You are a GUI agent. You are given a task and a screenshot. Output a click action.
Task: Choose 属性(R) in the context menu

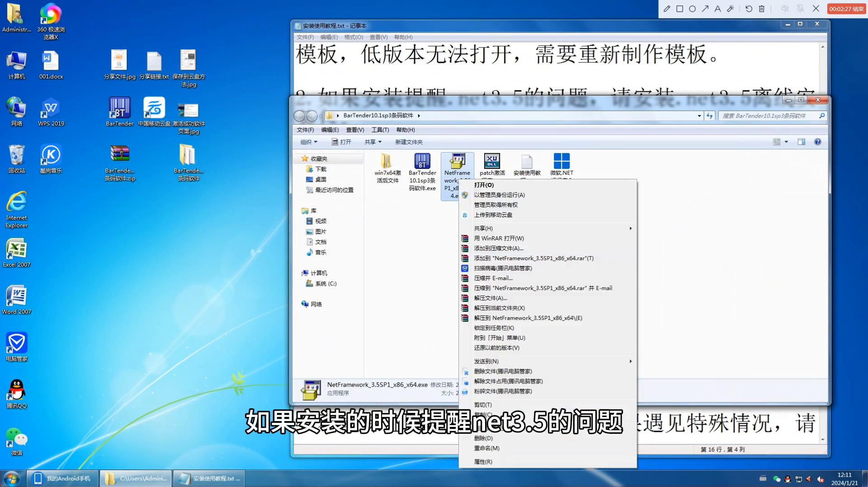point(547,462)
